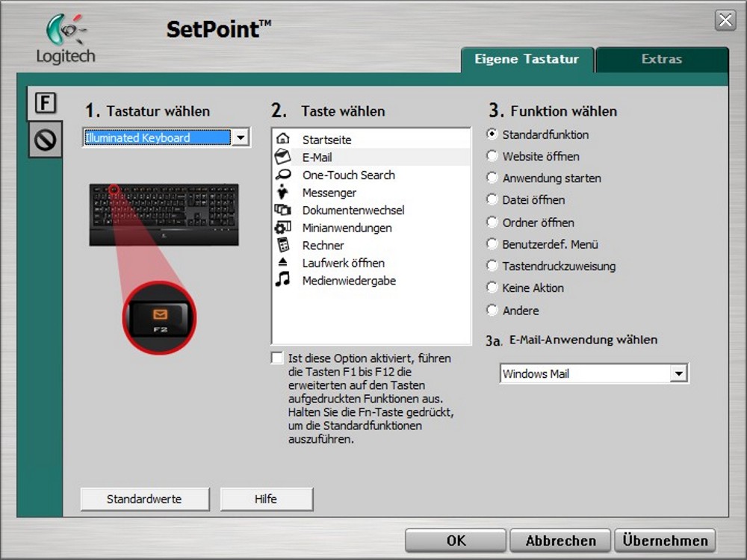747x560 pixels.
Task: Select Tastendruckzuweisung radio button
Action: (492, 266)
